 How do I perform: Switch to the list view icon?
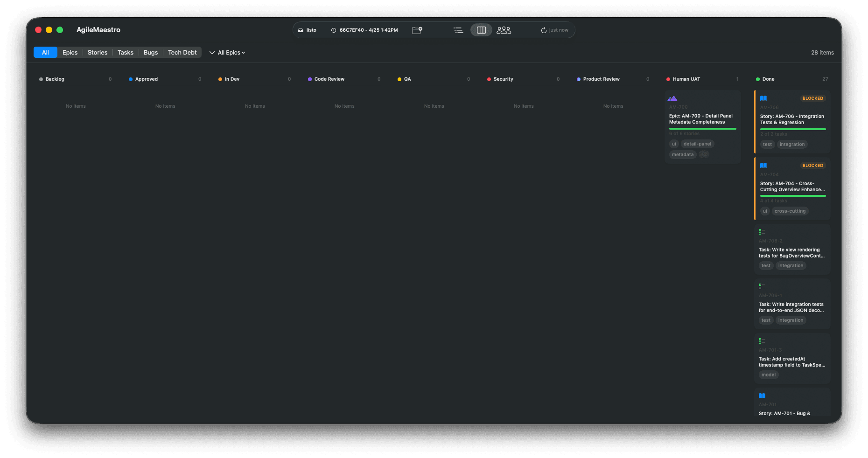tap(458, 30)
